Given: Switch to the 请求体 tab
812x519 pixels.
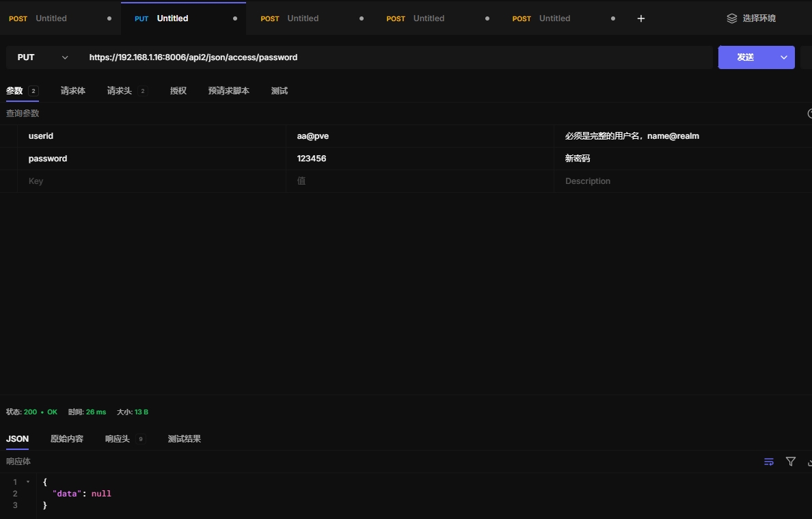Looking at the screenshot, I should pos(73,91).
